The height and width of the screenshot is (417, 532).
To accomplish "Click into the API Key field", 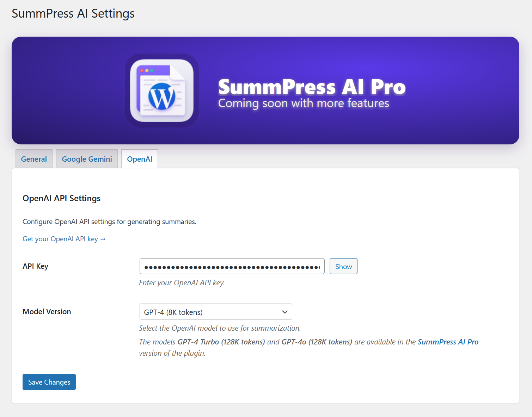I will click(232, 266).
